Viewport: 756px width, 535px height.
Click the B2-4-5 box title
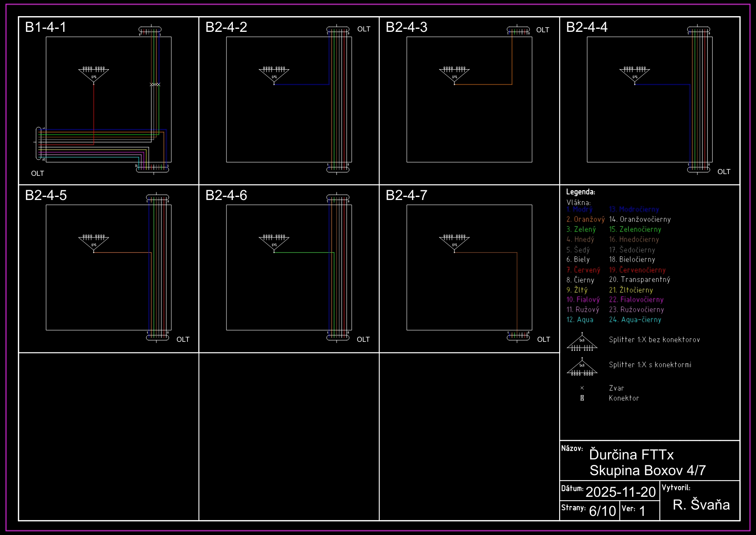coord(46,195)
